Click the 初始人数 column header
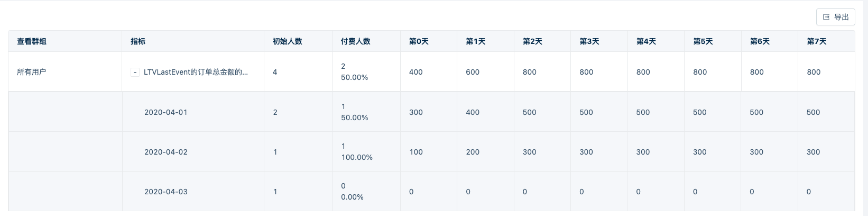Image resolution: width=868 pixels, height=216 pixels. 287,41
